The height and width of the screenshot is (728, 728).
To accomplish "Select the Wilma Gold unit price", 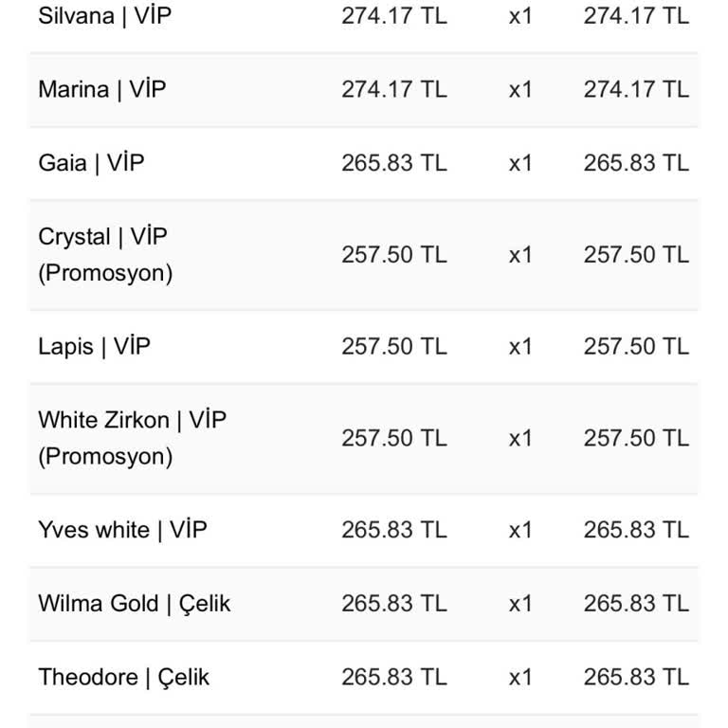I will (394, 604).
